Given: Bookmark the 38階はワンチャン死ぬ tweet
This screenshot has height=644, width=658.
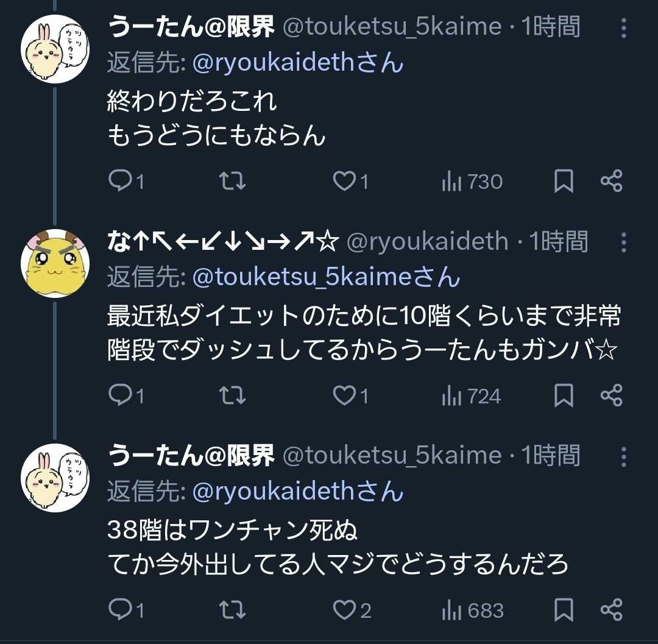Looking at the screenshot, I should [x=564, y=610].
